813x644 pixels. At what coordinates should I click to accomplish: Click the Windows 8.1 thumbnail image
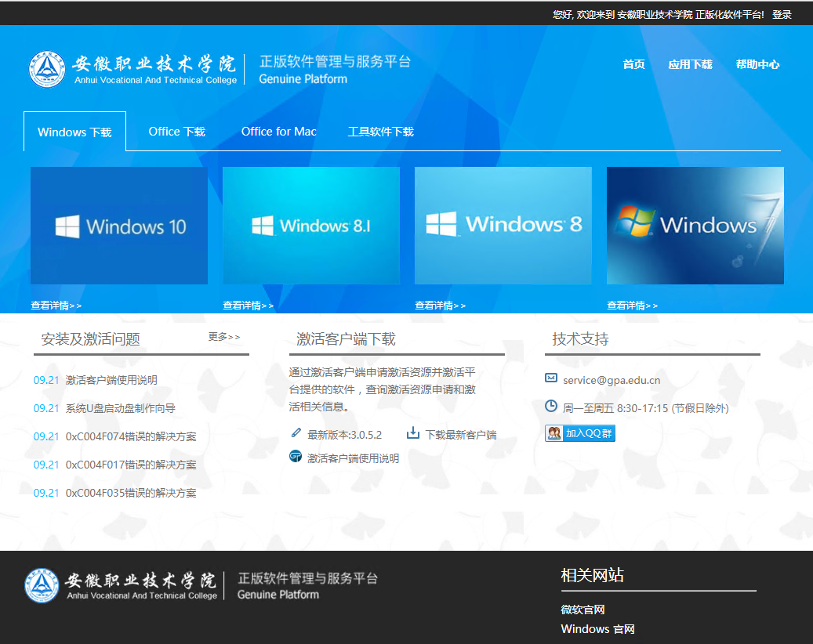tap(311, 226)
